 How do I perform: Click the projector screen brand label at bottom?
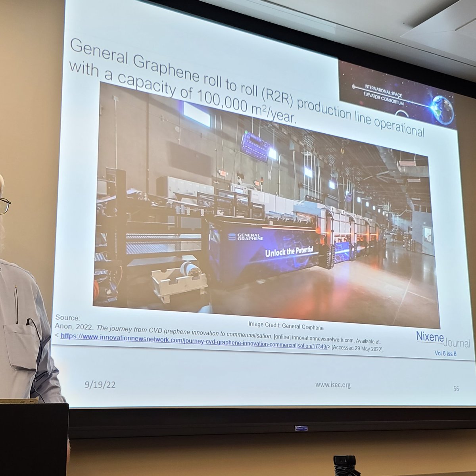301,428
